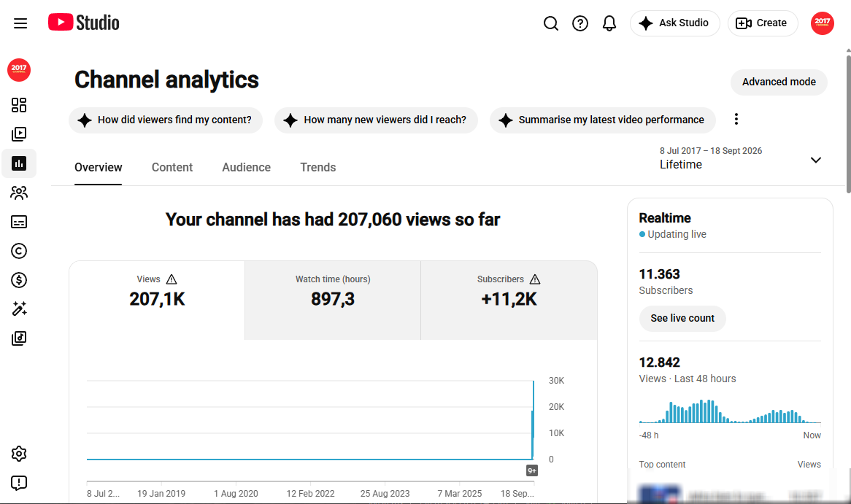
Task: Open Content in the sidebar
Action: (x=19, y=134)
